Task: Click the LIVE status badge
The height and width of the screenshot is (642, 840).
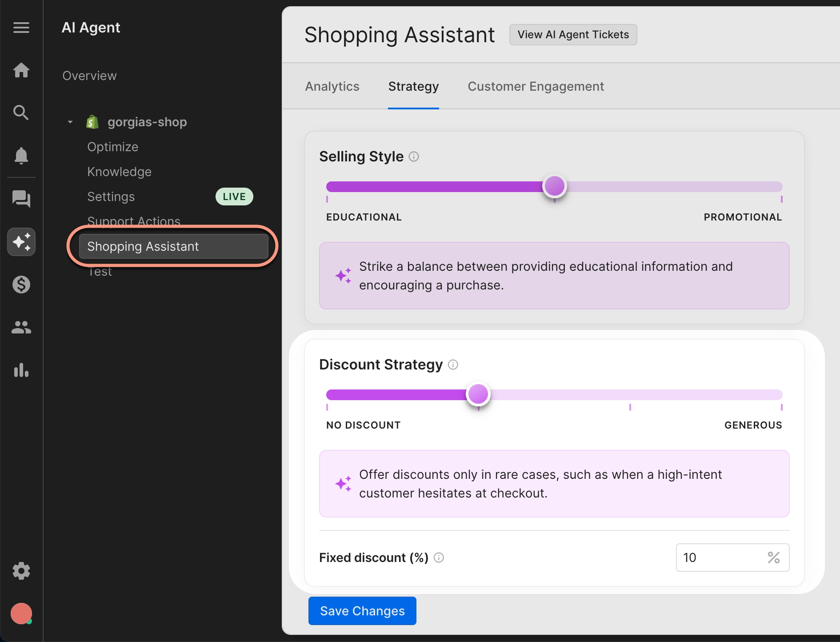Action: (x=234, y=197)
